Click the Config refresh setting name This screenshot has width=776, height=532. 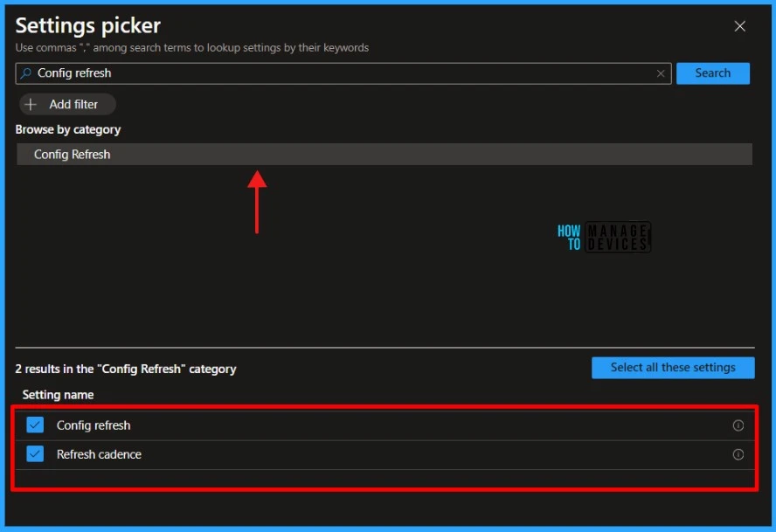coord(94,425)
